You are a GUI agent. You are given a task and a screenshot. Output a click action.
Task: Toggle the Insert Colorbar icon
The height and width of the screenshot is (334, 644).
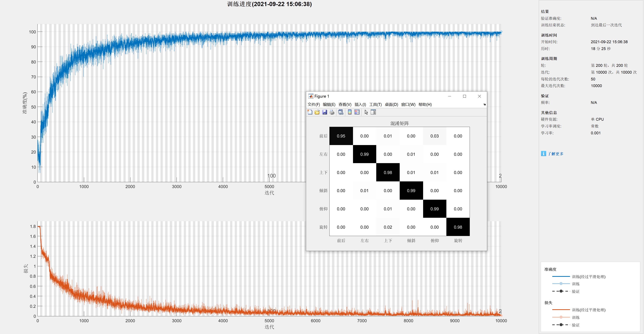click(x=349, y=112)
